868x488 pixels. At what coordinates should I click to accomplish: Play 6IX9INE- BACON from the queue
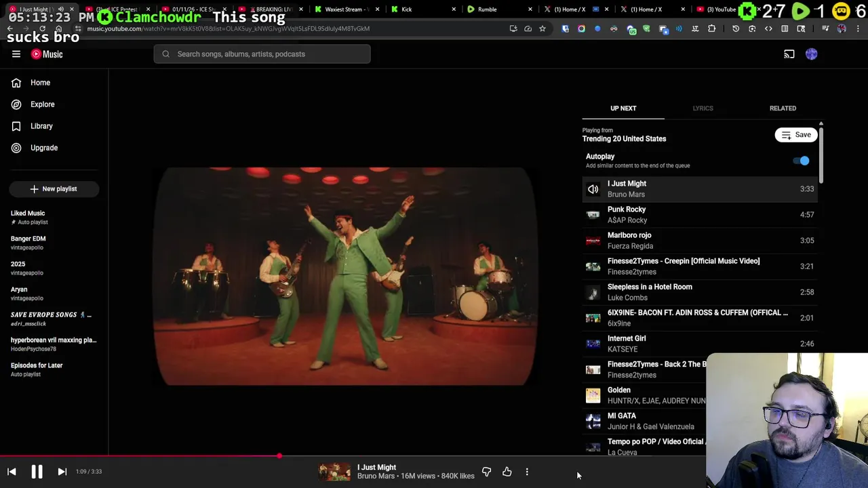(700, 318)
